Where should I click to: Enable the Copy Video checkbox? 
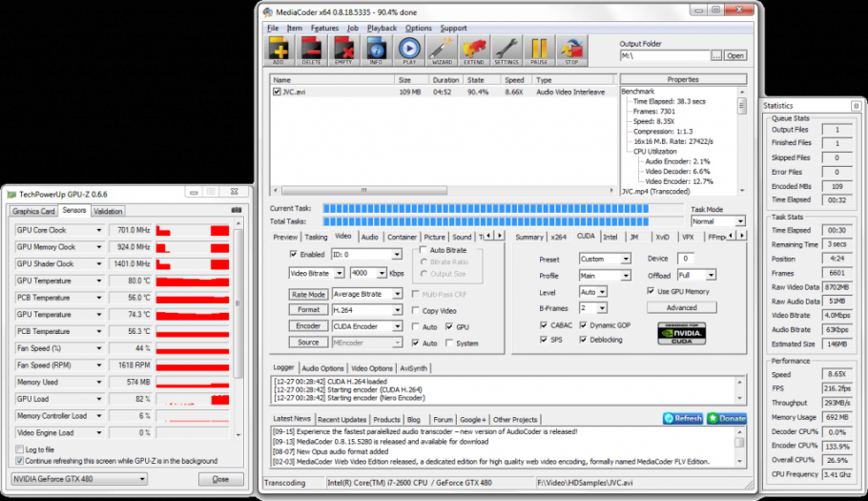click(x=416, y=310)
